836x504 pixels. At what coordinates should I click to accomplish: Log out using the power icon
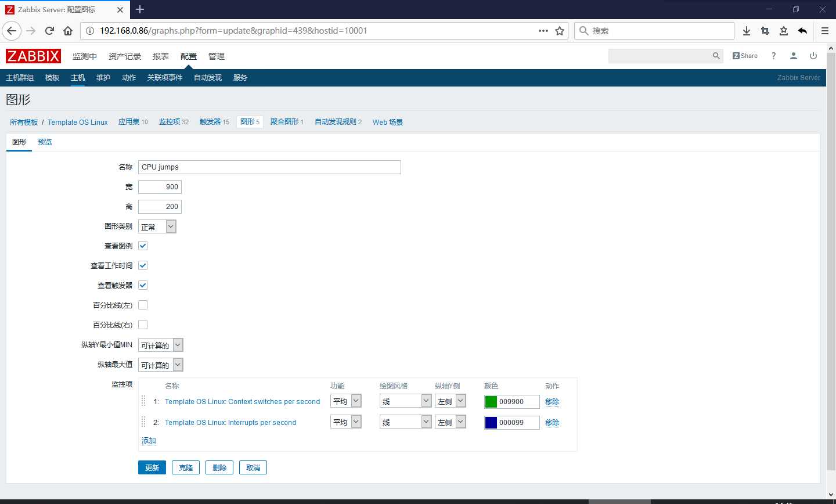[x=813, y=56]
